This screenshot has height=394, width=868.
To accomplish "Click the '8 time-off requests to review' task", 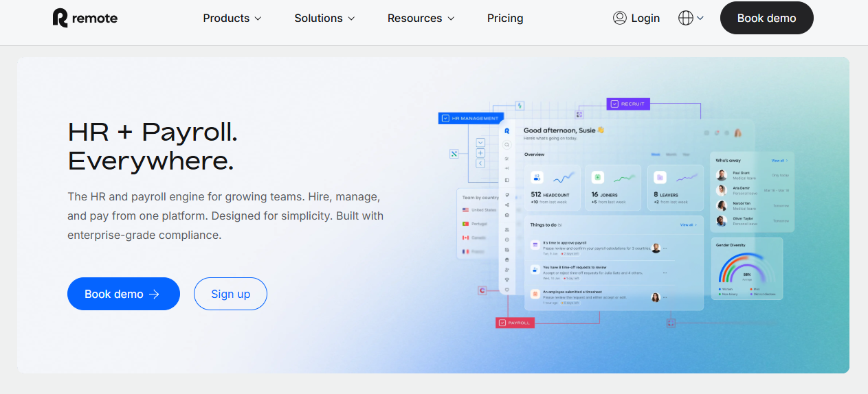I will (575, 267).
